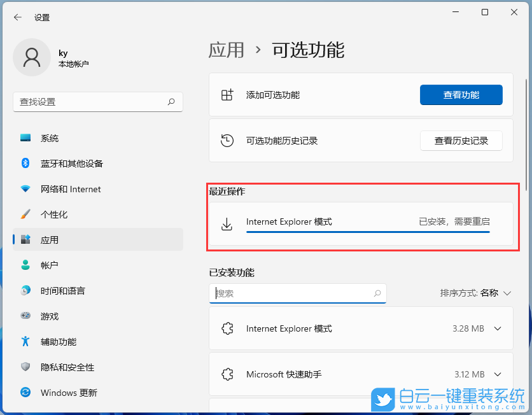Click the 蓝牙和其他设备 Bluetooth icon
Viewport: 532px width, 415px height.
(x=25, y=164)
